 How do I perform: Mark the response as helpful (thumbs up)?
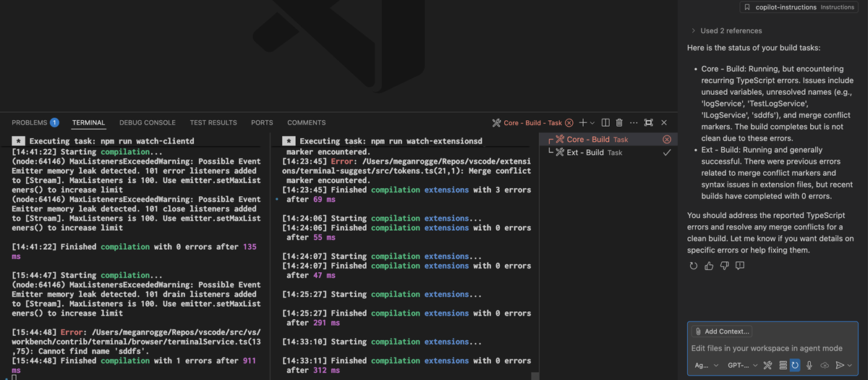pyautogui.click(x=709, y=266)
